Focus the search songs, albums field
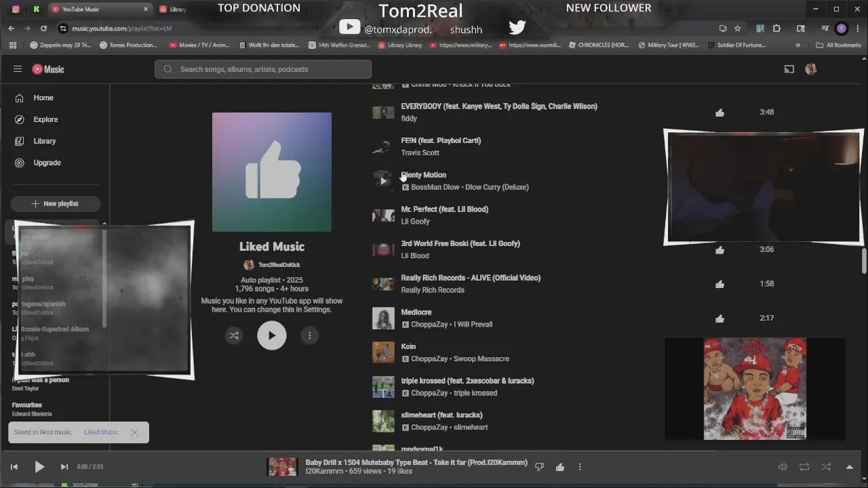The image size is (868, 488). 263,69
